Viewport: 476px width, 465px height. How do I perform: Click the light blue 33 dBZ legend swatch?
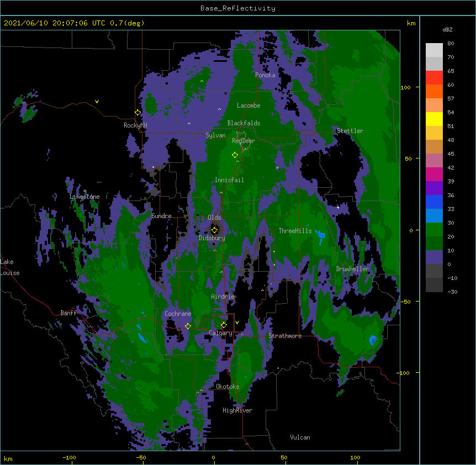pos(434,216)
